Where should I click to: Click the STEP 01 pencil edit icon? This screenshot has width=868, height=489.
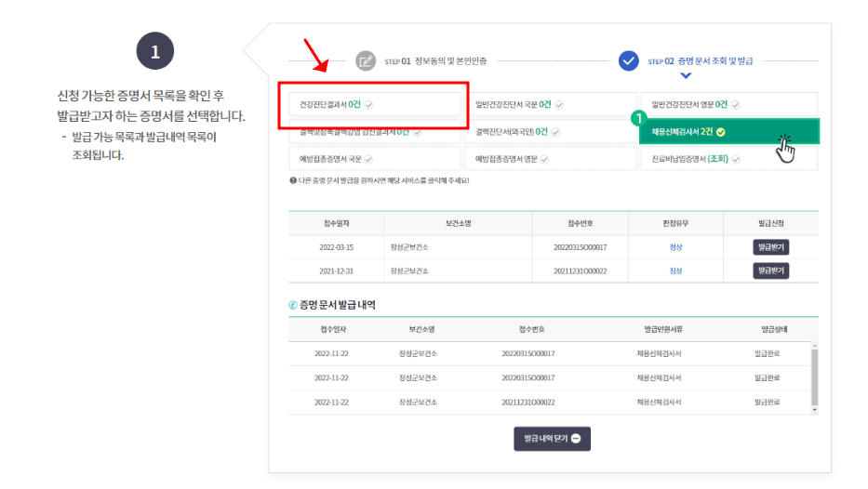[x=366, y=60]
